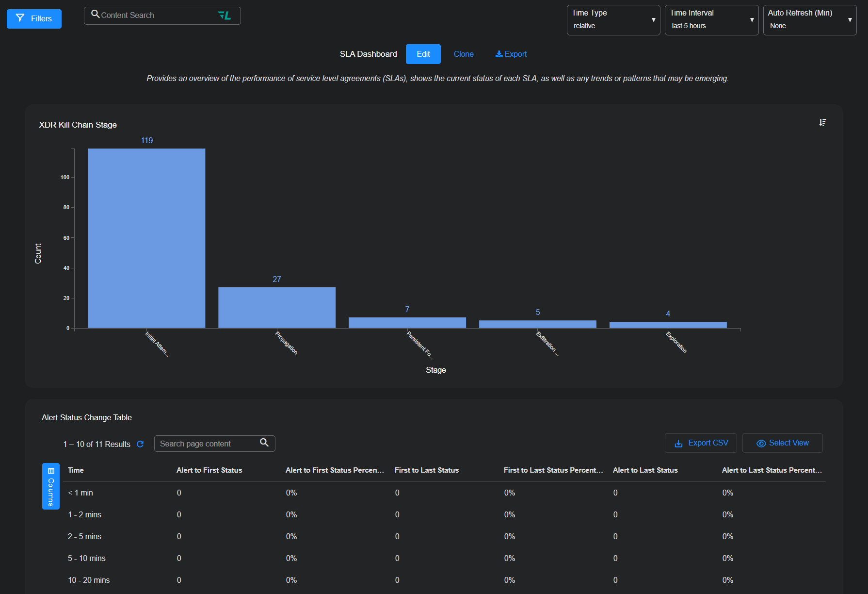Click the Initial Attempts bar showing 119
868x594 pixels.
[x=146, y=238]
